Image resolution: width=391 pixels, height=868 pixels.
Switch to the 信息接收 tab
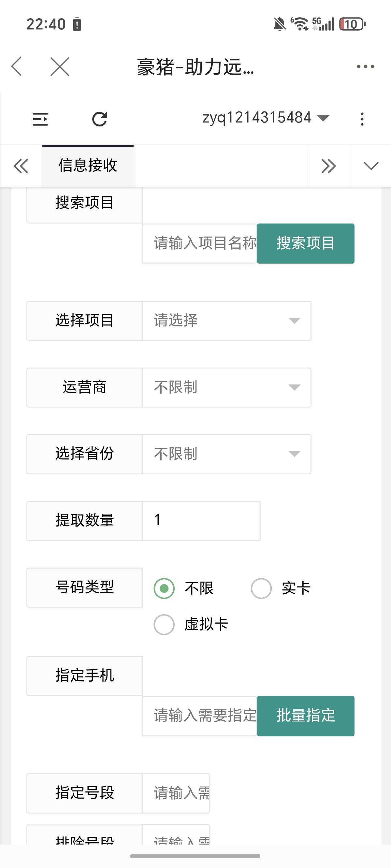click(x=88, y=166)
